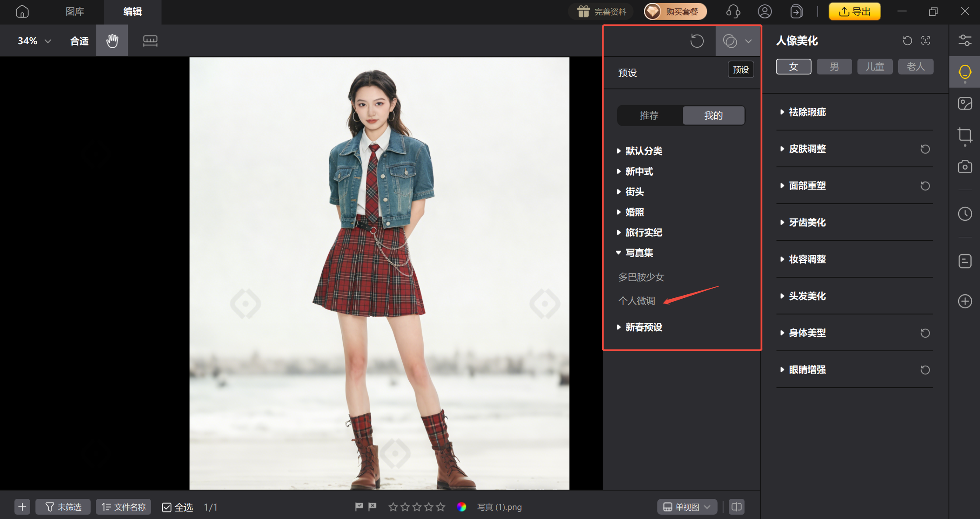Open the adjustment sliders icon in sidebar
The height and width of the screenshot is (519, 980).
965,40
